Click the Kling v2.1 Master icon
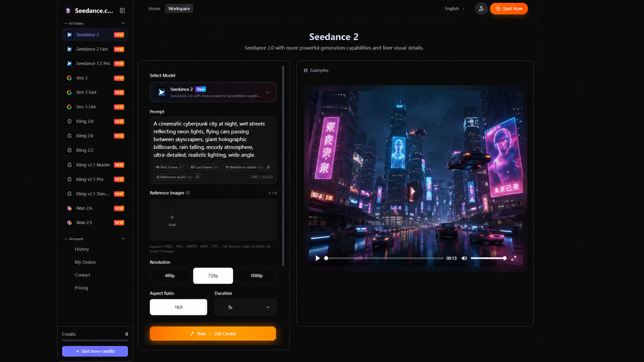 click(x=69, y=165)
